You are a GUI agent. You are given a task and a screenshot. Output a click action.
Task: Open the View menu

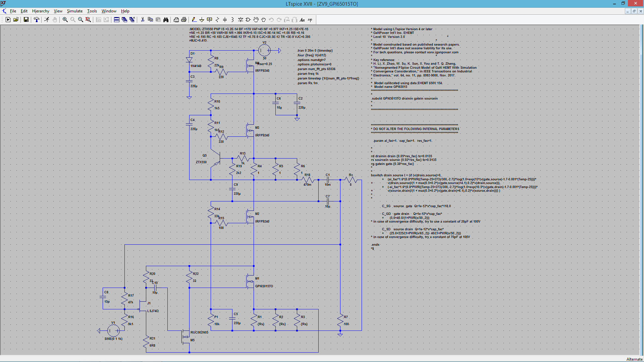point(58,11)
